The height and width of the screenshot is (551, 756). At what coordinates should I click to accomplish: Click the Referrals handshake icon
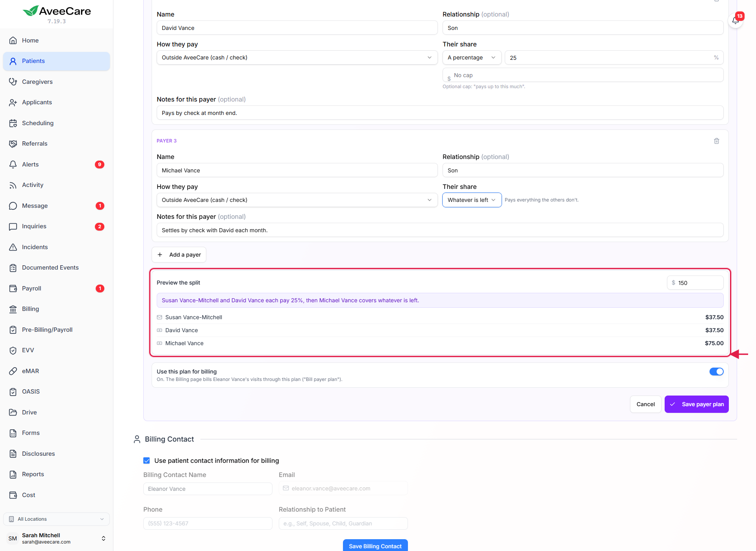point(13,144)
